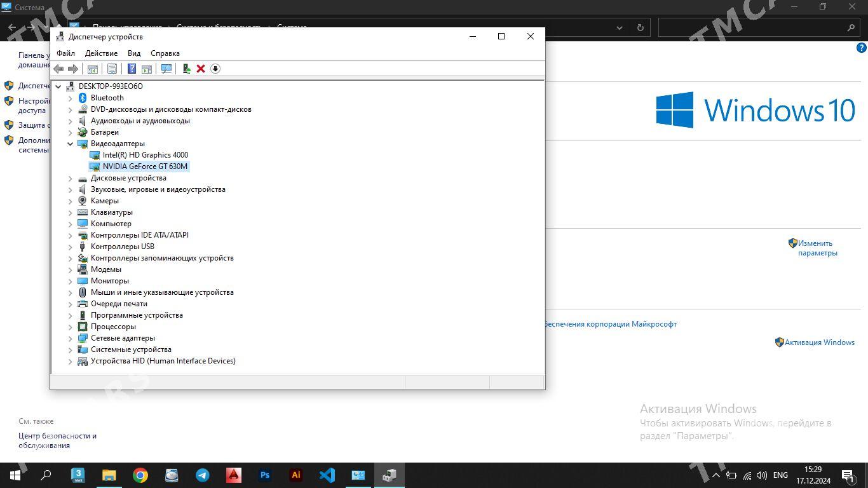Select NVIDIA GeForce GT 630M device
868x488 pixels.
[145, 166]
